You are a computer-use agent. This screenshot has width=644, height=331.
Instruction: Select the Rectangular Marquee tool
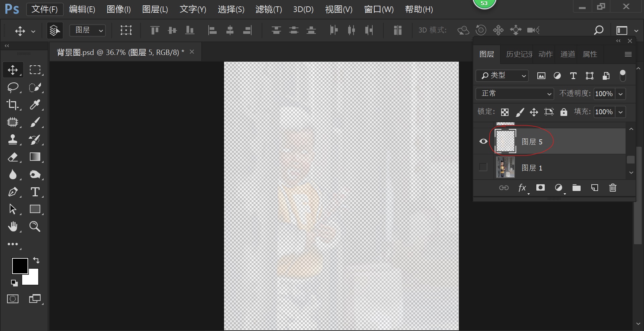click(x=35, y=70)
